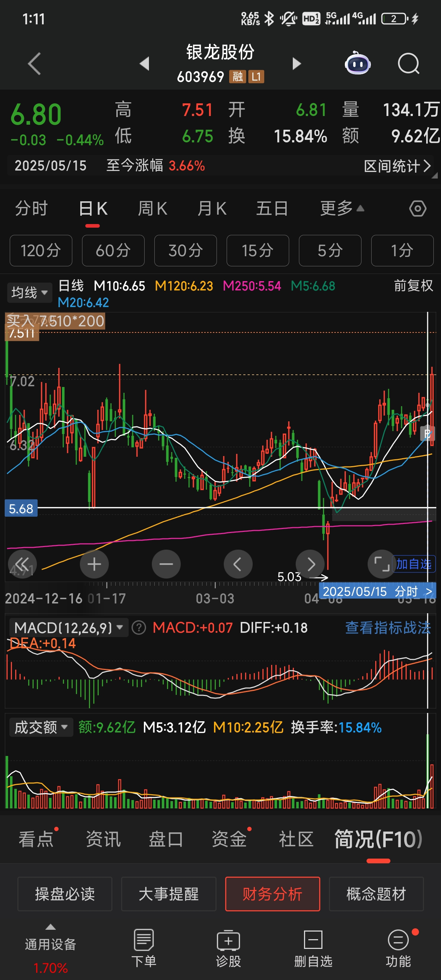
Task: Move chart cursor left
Action: [x=238, y=564]
